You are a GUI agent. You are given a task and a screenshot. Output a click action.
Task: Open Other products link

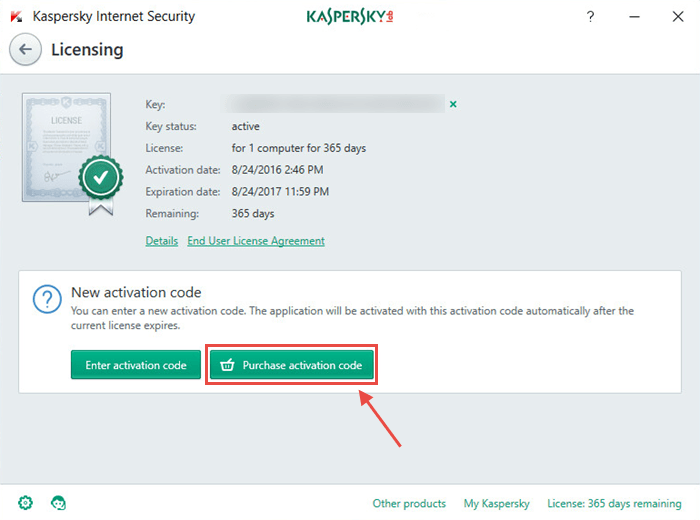point(409,503)
